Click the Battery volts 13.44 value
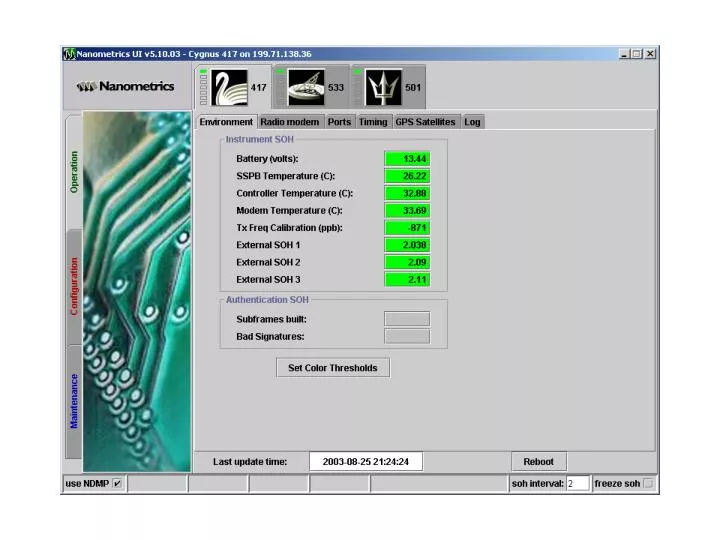 click(407, 159)
